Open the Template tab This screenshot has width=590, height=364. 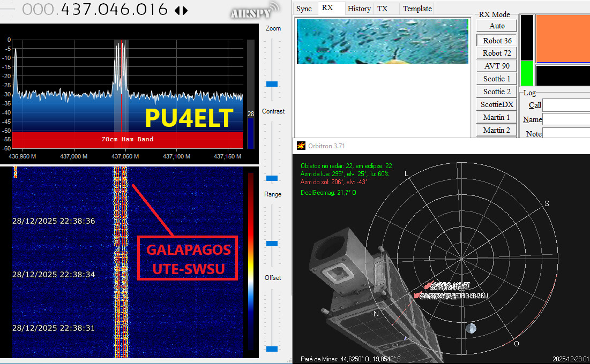coord(417,9)
